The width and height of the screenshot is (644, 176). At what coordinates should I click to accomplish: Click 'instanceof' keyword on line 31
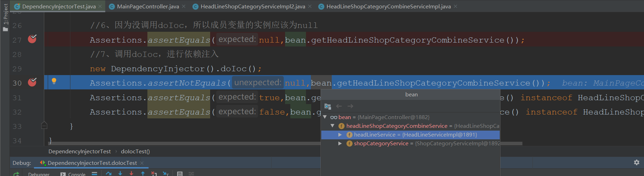click(546, 98)
